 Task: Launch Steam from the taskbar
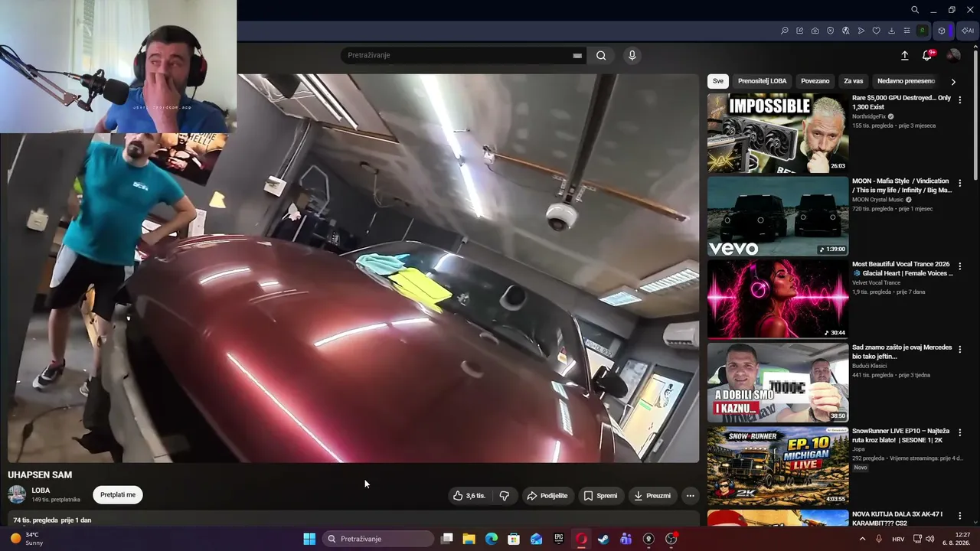pos(603,539)
